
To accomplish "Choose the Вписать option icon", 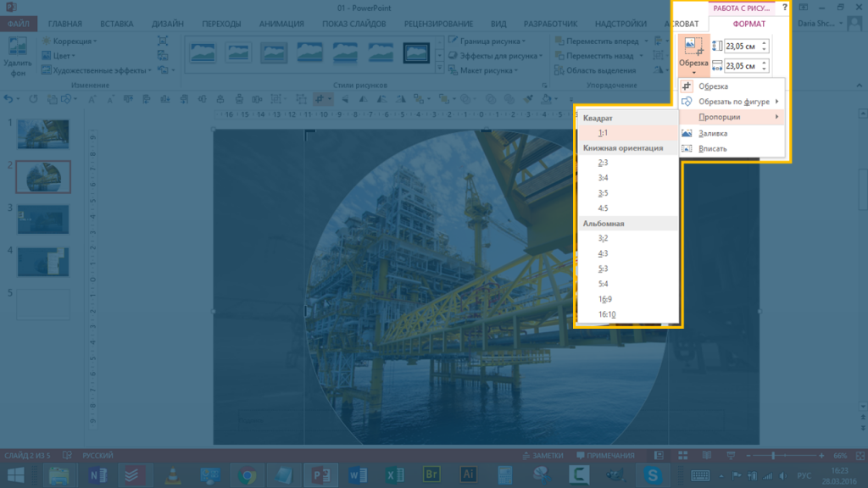I will (x=687, y=148).
